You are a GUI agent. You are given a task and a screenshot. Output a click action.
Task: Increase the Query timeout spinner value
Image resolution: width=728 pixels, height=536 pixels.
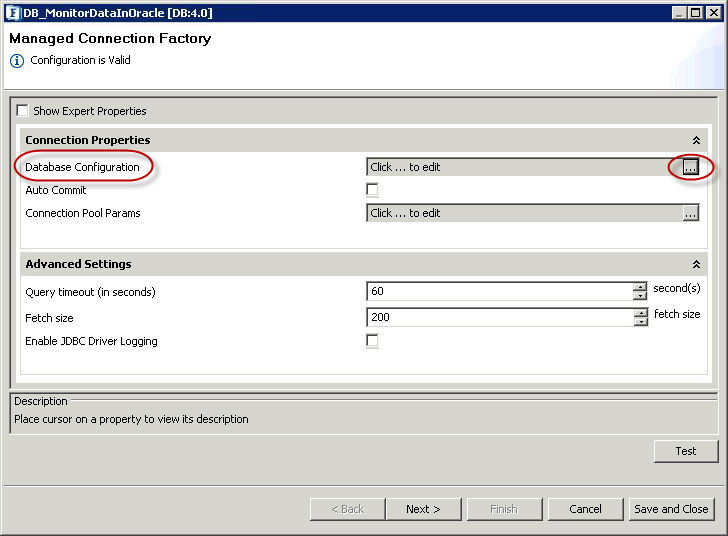pos(640,287)
